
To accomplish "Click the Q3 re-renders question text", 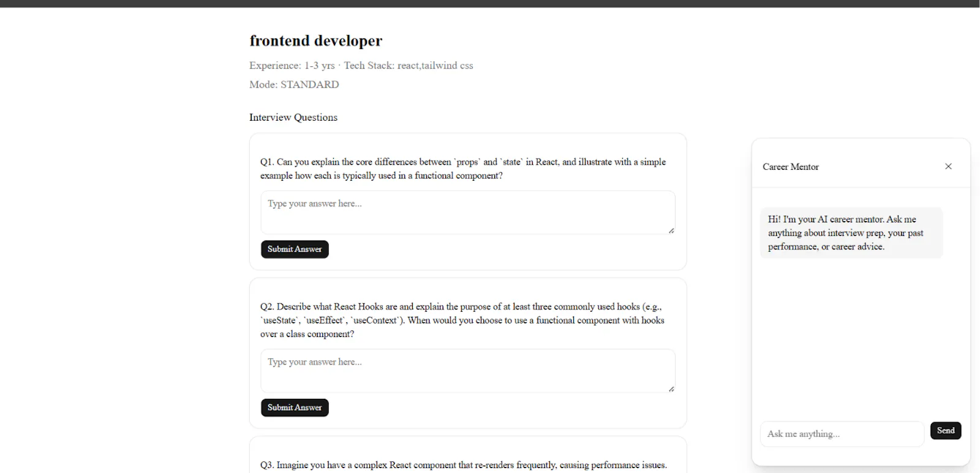I will (x=464, y=465).
